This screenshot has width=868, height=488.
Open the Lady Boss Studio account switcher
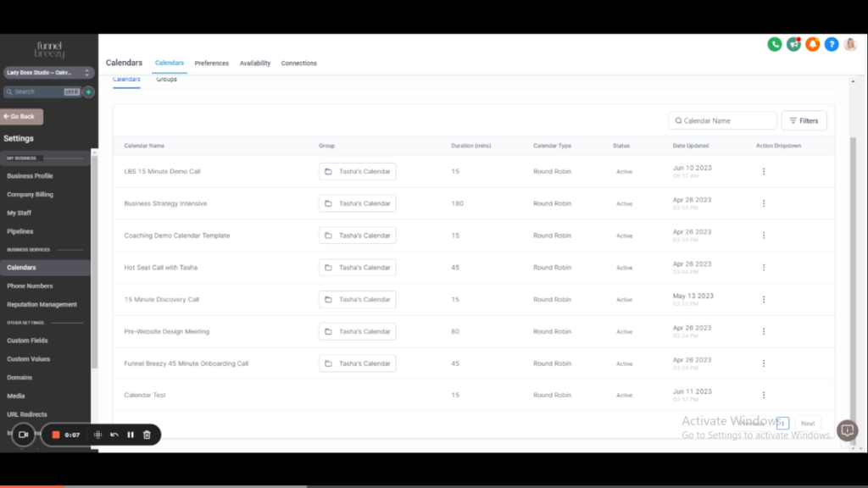47,73
